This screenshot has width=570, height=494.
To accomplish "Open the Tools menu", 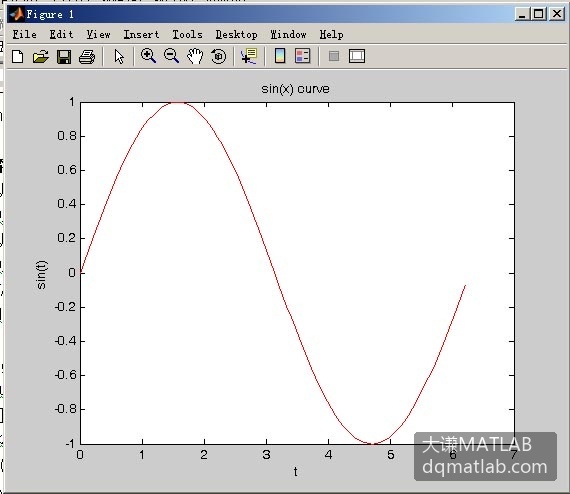I will (187, 35).
